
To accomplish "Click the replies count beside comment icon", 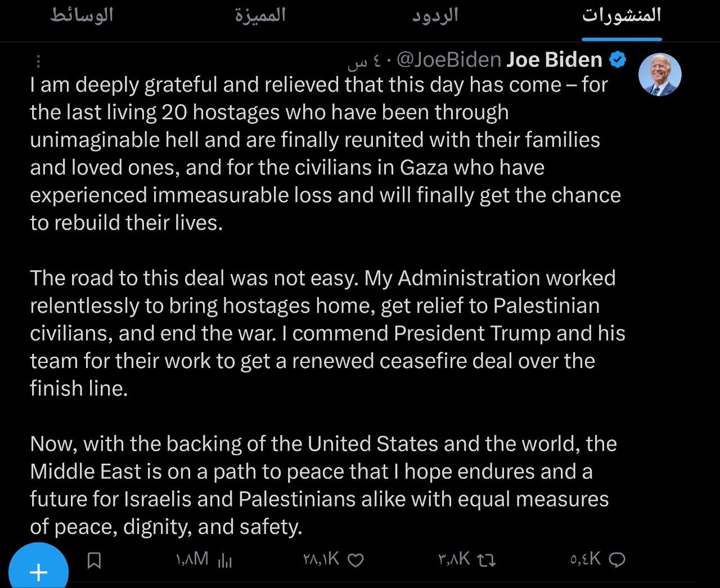I will [586, 559].
